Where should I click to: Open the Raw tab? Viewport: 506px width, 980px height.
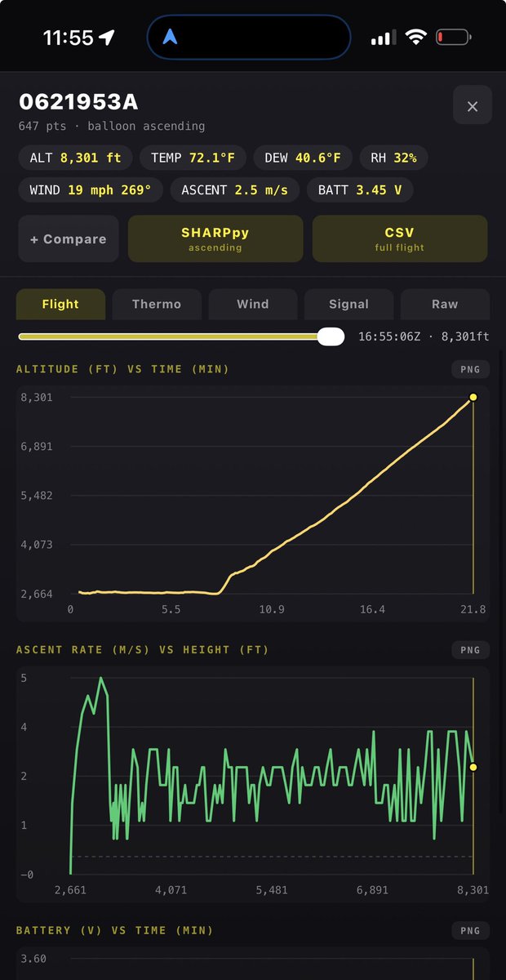point(445,304)
